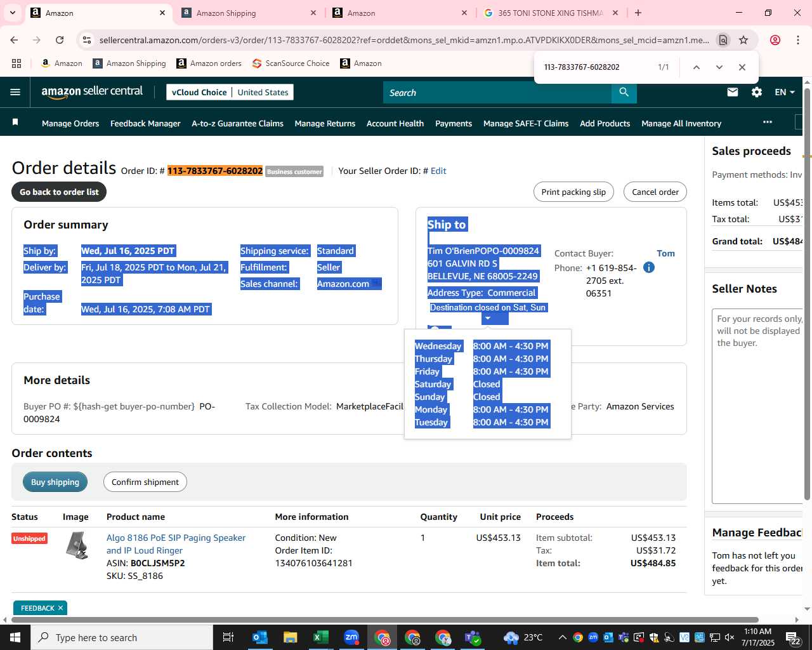Click the Tom contact buyer link
Viewport: 812px width, 650px height.
(665, 253)
